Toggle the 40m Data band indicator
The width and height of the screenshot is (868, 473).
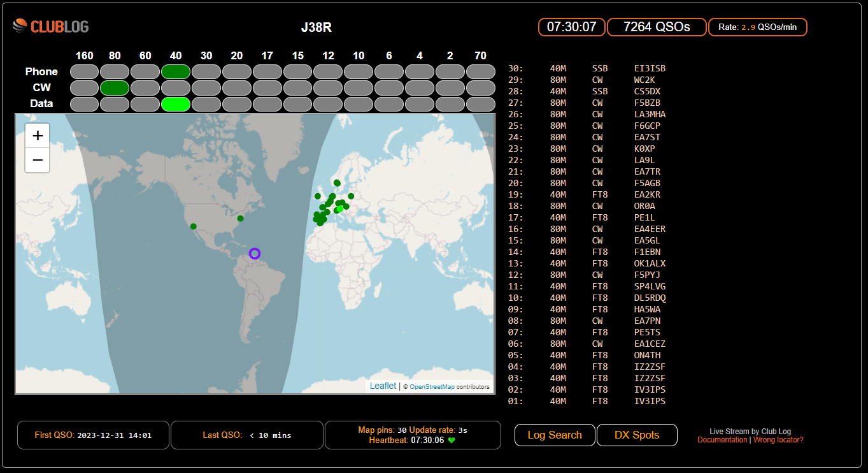[176, 104]
